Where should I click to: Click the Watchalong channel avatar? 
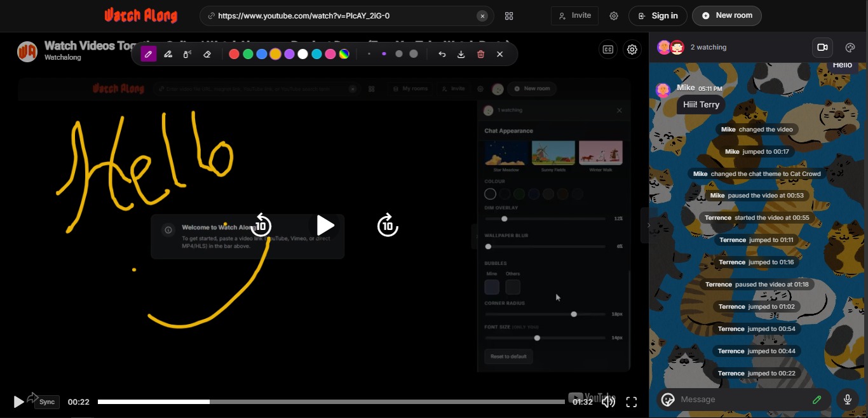click(x=27, y=51)
